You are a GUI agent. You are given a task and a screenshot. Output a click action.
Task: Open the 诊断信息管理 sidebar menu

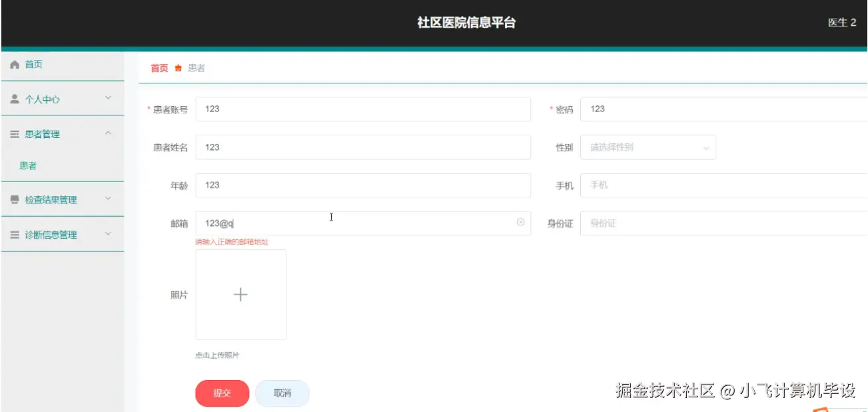tap(63, 235)
